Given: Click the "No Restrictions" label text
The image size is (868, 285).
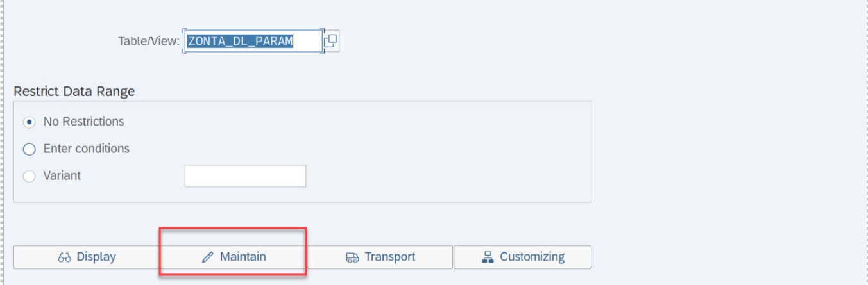Looking at the screenshot, I should (84, 121).
